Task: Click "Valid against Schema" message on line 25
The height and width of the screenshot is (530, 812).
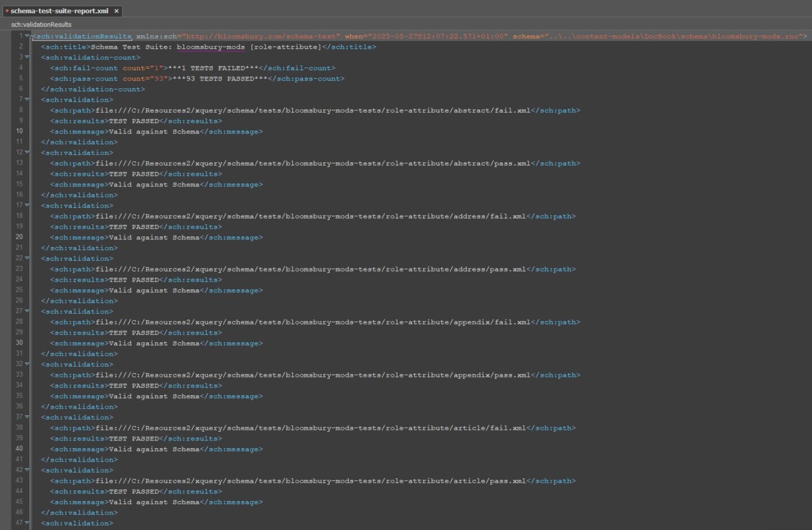Action: 154,291
